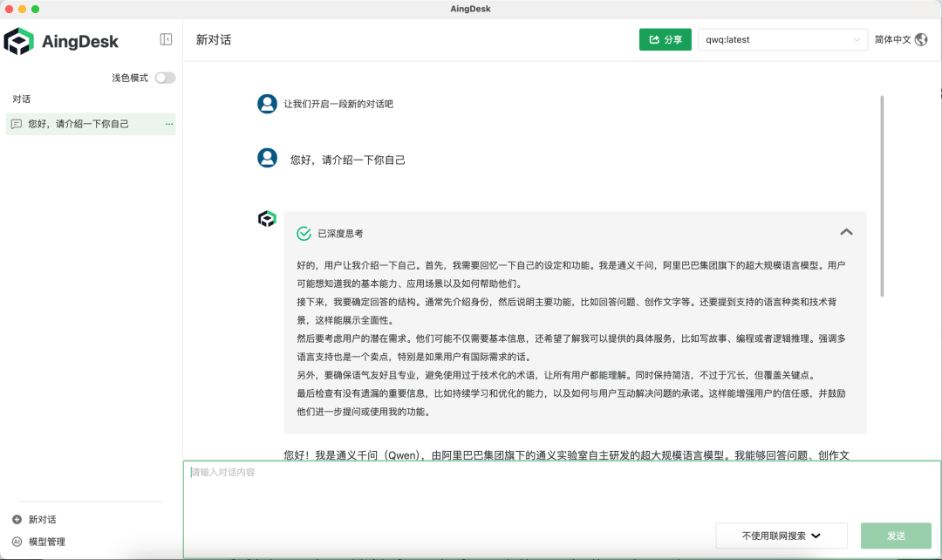
Task: Collapse the 已深度思考 thinking section chevron
Action: pos(846,232)
